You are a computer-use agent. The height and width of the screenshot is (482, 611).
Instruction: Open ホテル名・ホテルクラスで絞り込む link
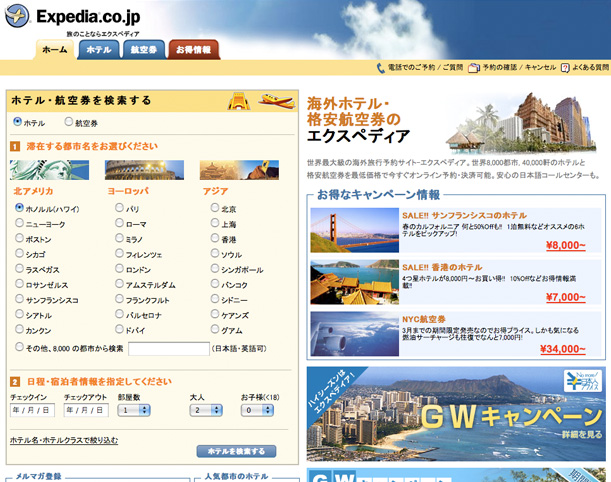tap(64, 440)
